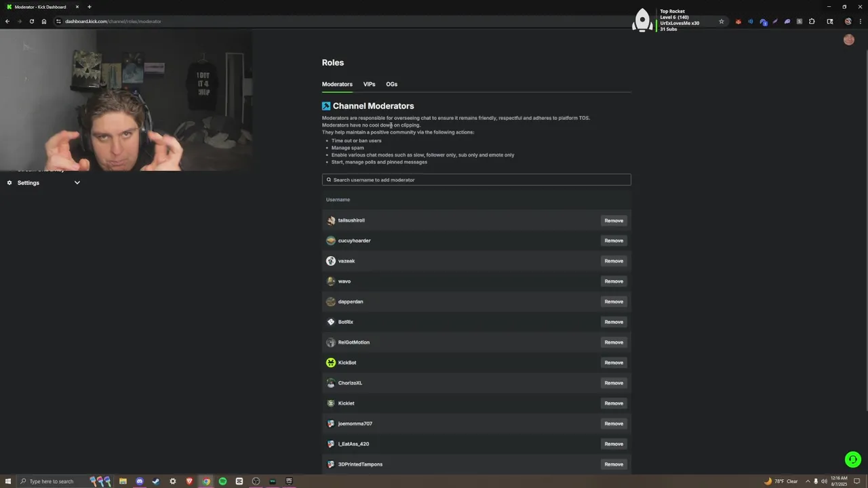This screenshot has height=488, width=868.
Task: Click KickBot's green avatar icon
Action: pos(331,363)
